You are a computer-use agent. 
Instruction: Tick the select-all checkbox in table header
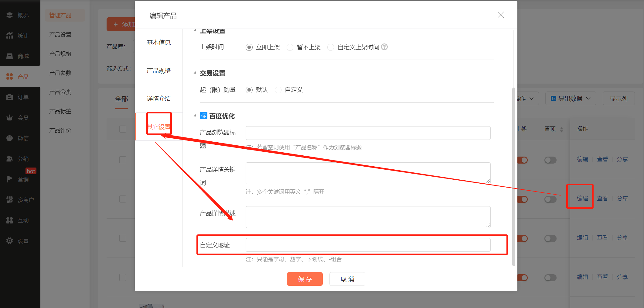click(123, 129)
